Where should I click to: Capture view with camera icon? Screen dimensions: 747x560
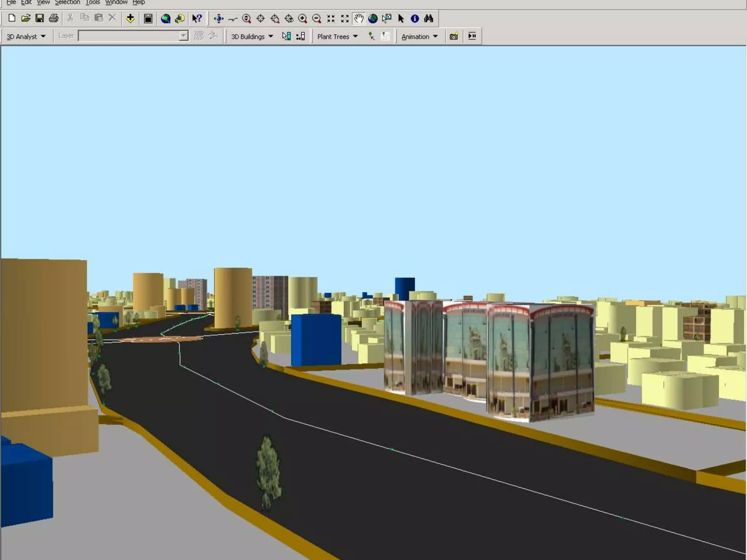[x=454, y=36]
